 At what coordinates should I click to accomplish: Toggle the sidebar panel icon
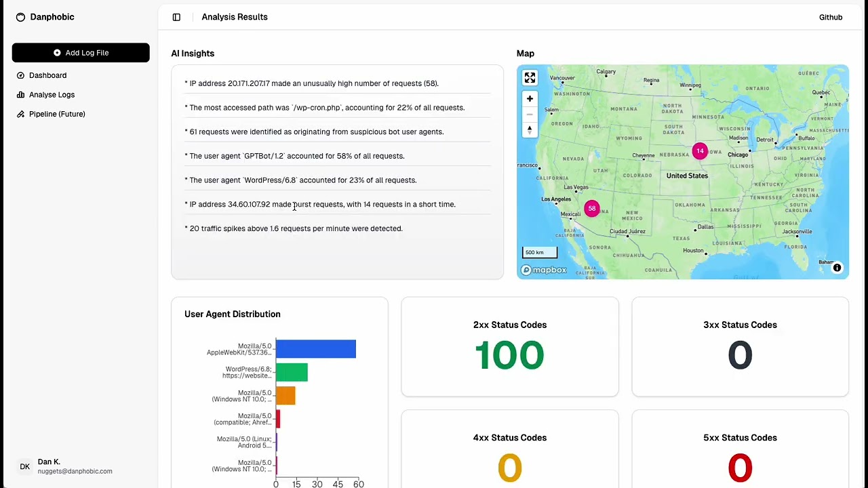[x=176, y=17]
